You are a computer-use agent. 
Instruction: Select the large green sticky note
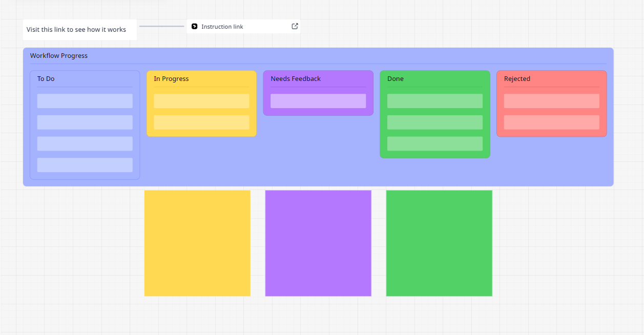tap(439, 243)
